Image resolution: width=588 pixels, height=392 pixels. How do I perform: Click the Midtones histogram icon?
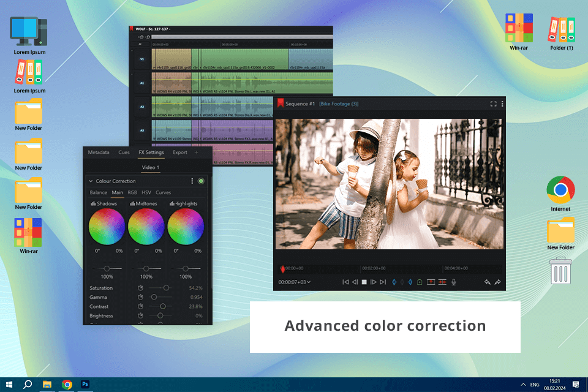pyautogui.click(x=132, y=204)
